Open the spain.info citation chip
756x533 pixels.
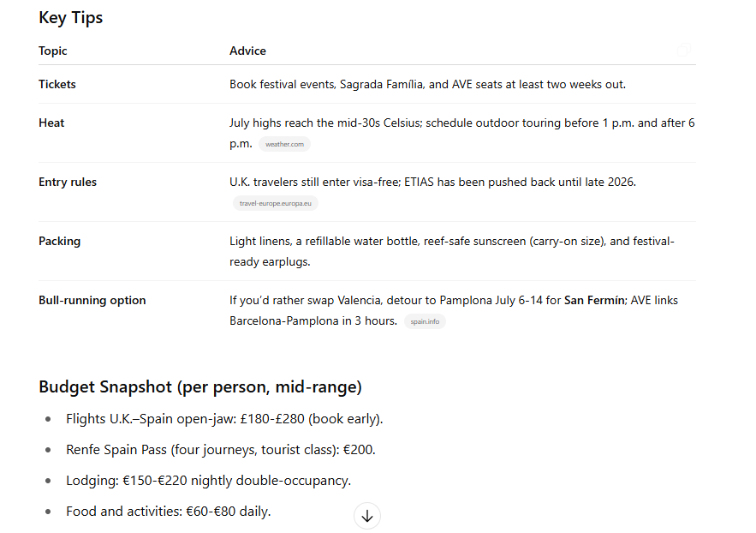click(425, 321)
